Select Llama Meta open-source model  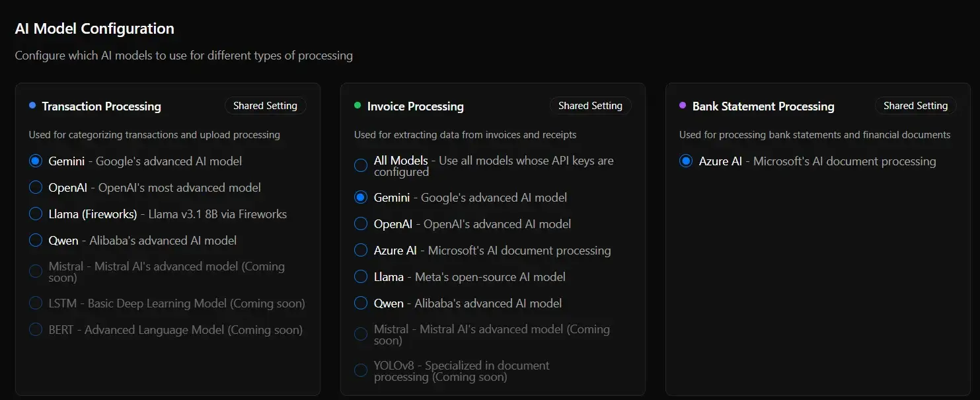[x=361, y=276]
